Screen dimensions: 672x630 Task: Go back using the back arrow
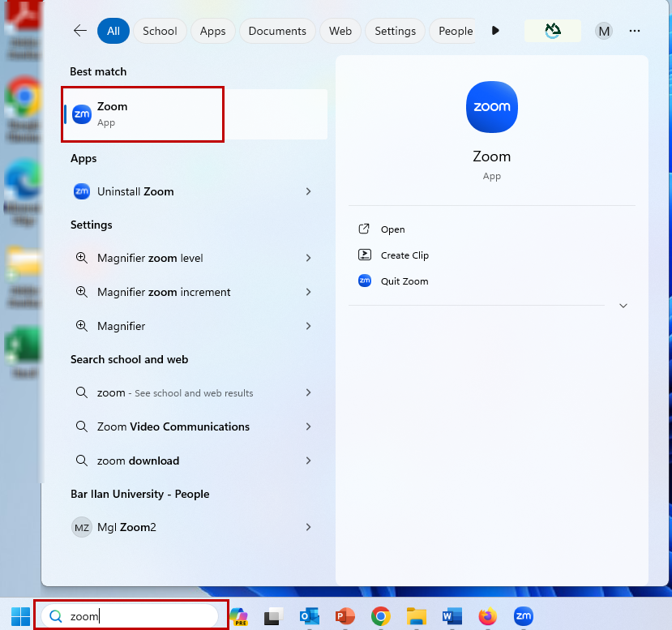(80, 31)
